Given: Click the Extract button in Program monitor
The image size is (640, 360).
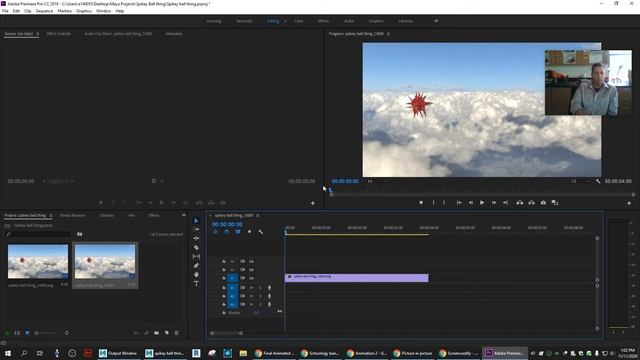Looking at the screenshot, I should point(531,202).
